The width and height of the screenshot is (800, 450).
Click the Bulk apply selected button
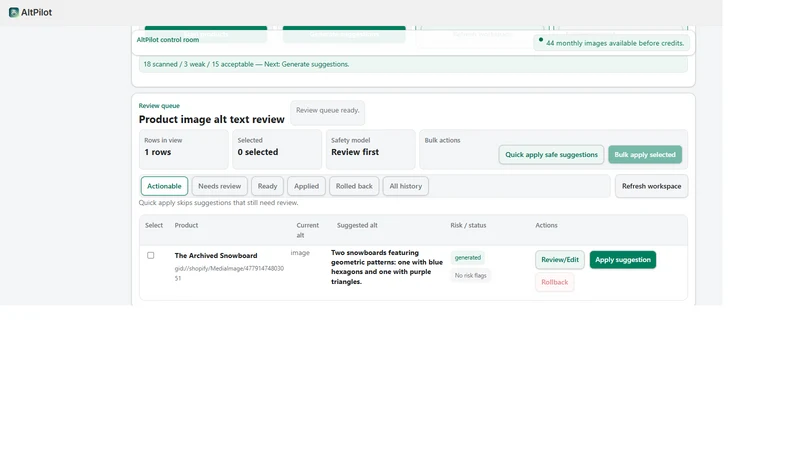tap(645, 155)
